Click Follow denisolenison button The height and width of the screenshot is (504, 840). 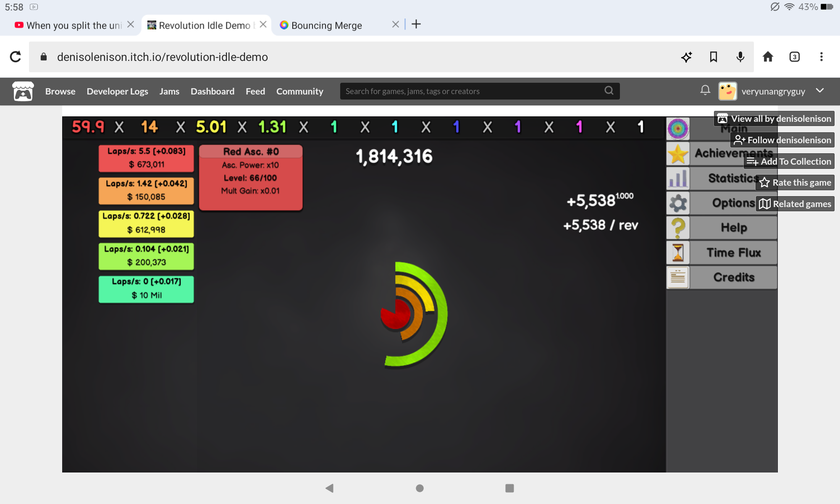coord(782,140)
